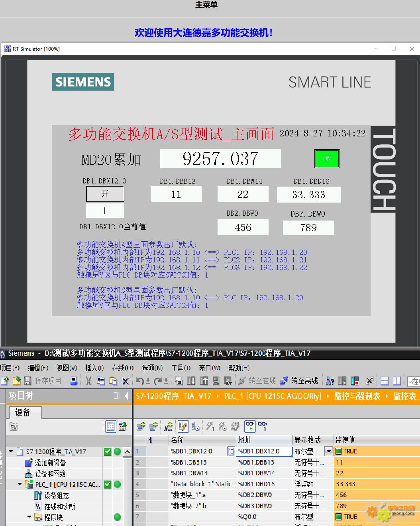Click the split editor vertically icon
The height and width of the screenshot is (526, 420).
397,381
